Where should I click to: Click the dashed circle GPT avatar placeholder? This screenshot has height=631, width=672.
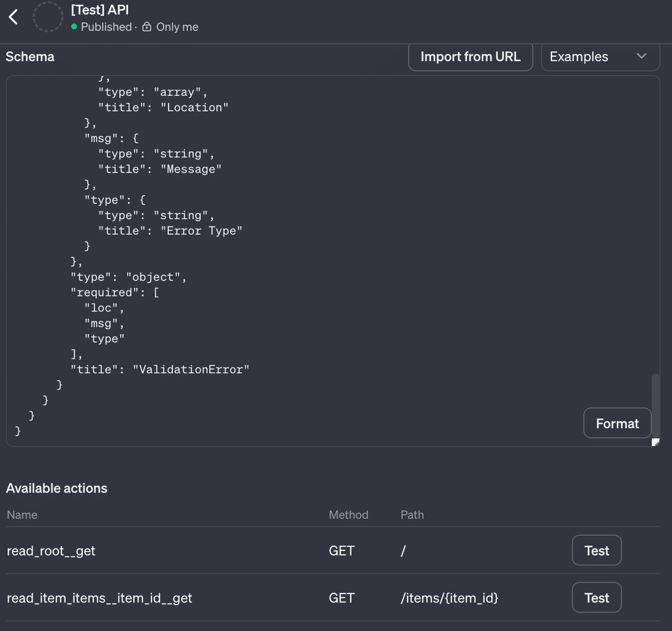pos(48,16)
